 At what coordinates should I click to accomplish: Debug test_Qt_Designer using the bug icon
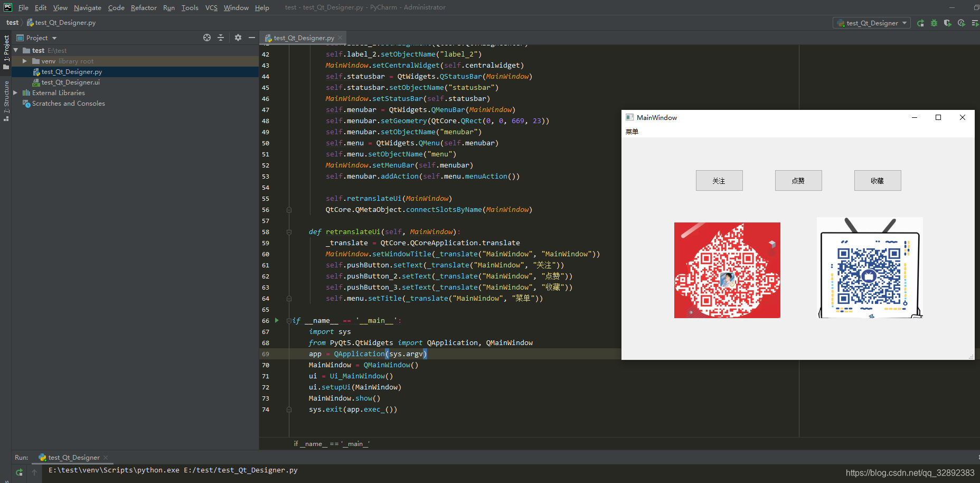click(934, 23)
